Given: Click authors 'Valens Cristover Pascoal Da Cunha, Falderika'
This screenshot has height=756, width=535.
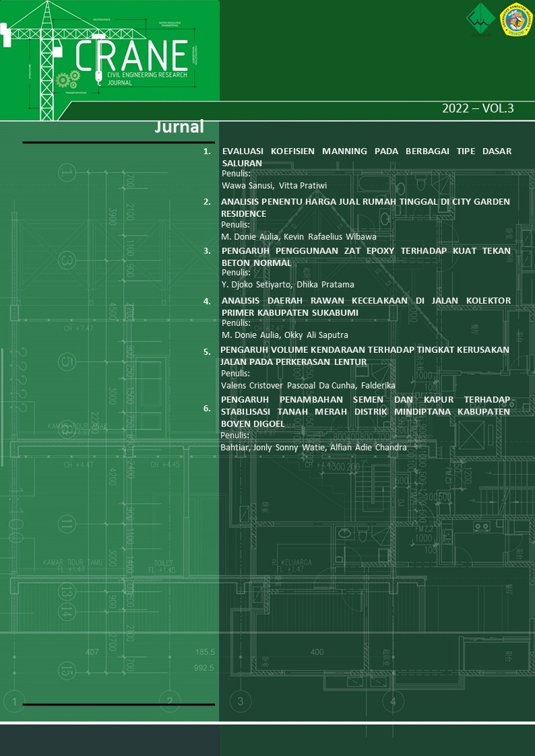Looking at the screenshot, I should (308, 386).
